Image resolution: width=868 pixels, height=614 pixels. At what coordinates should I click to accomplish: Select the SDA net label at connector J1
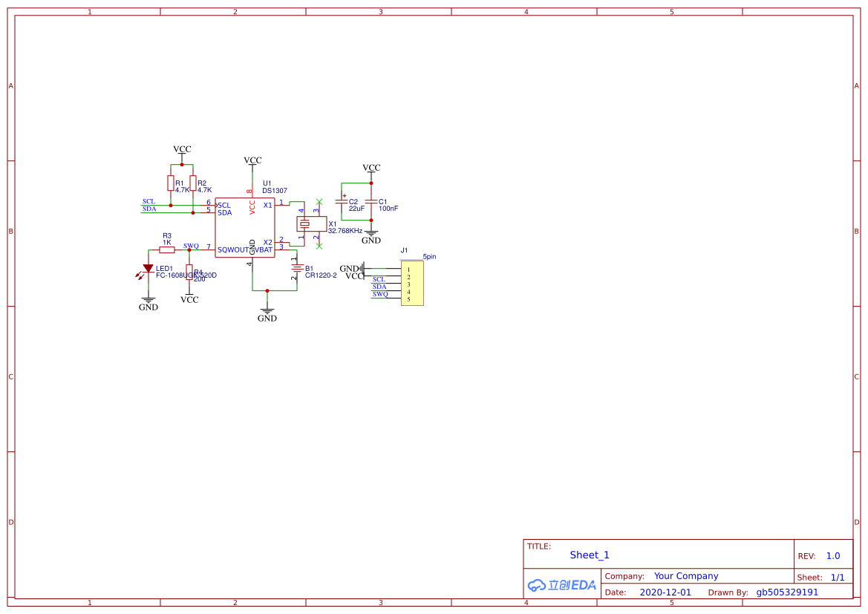coord(379,287)
